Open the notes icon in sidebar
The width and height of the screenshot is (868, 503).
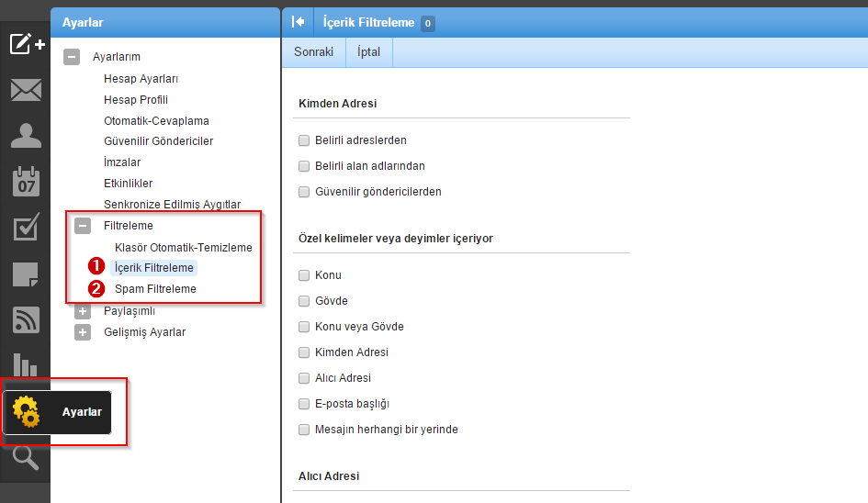27,274
